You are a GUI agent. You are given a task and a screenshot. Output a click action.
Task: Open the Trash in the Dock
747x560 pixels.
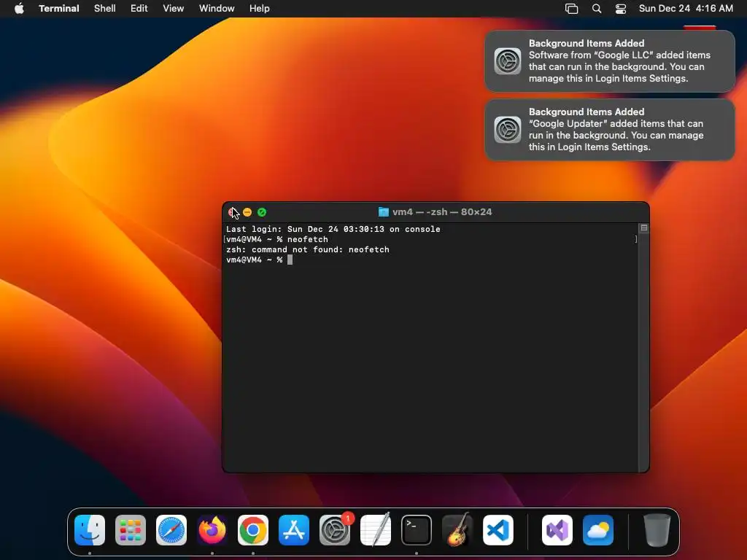(x=657, y=530)
